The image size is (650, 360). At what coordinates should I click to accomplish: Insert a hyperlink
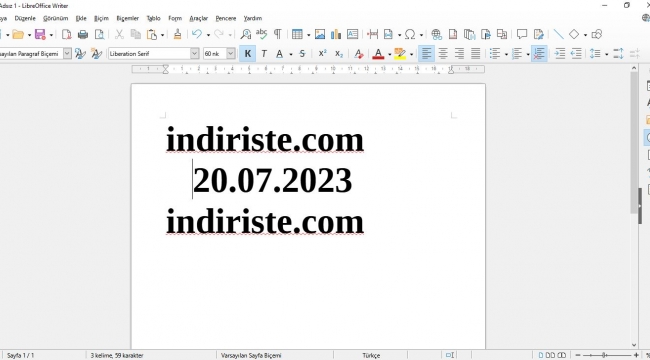(436, 34)
